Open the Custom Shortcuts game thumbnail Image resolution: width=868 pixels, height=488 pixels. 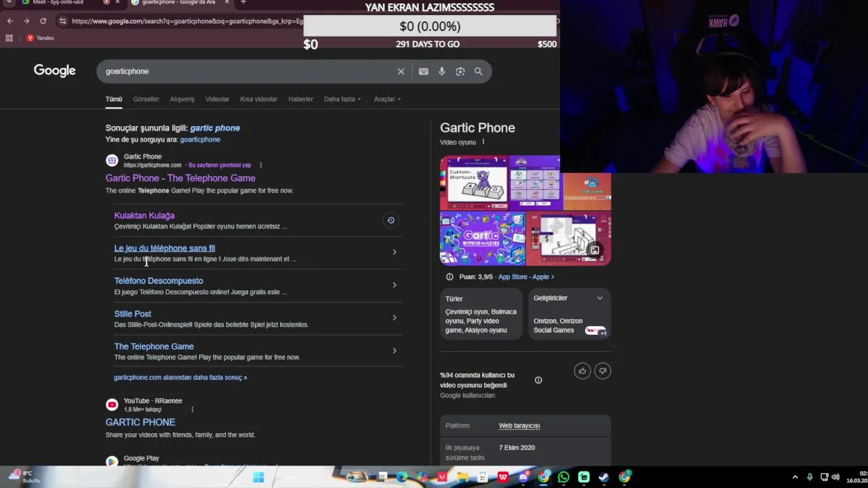474,183
